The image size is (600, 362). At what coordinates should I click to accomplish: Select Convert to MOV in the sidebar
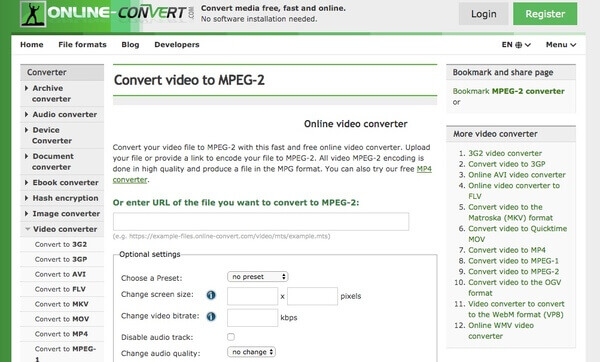[62, 319]
